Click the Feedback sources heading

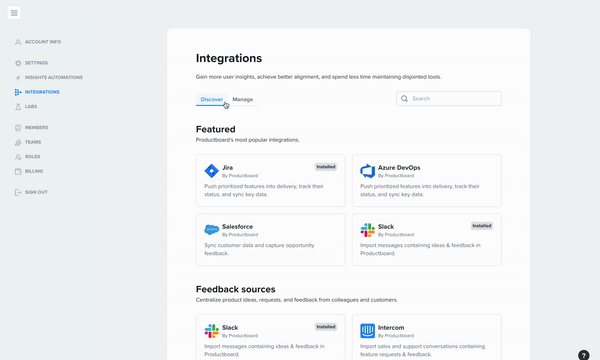click(235, 289)
